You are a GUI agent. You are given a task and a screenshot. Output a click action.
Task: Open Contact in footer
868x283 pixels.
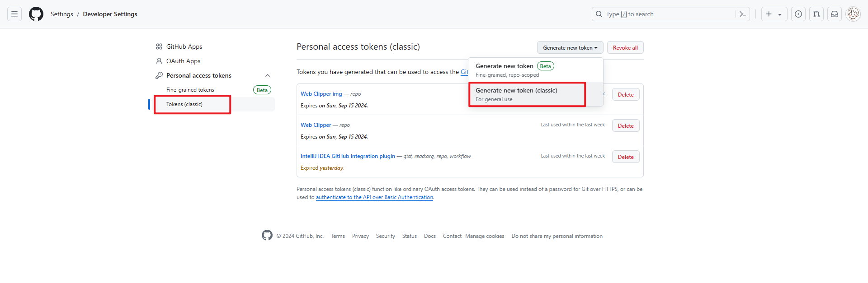coord(452,236)
